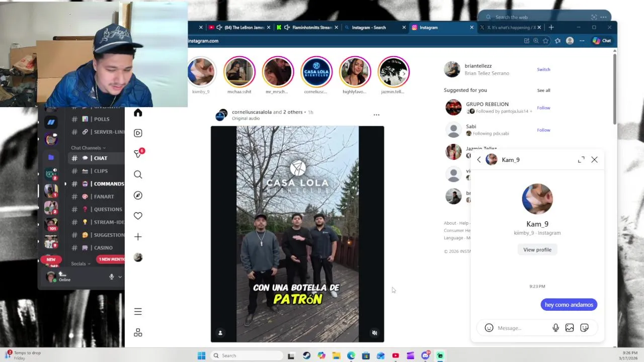Viewport: 644px width, 362px height.
Task: Click See all suggestions link
Action: (x=543, y=90)
